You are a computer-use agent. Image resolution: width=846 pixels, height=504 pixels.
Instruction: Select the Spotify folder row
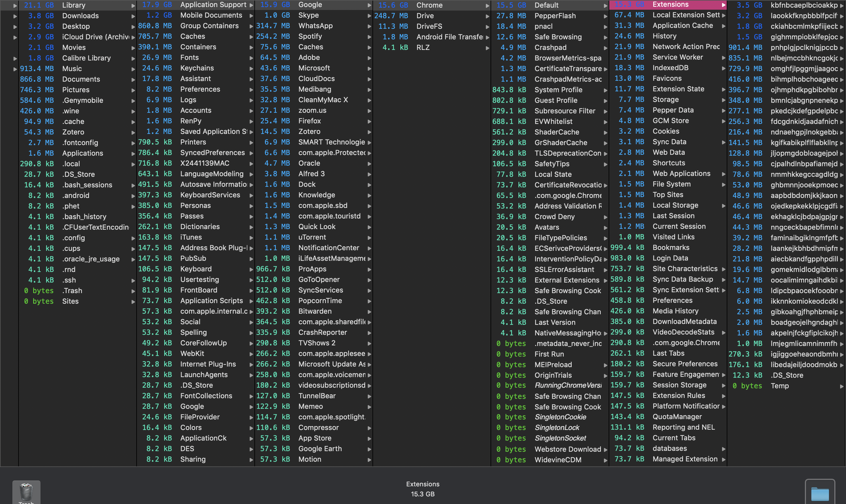(310, 36)
